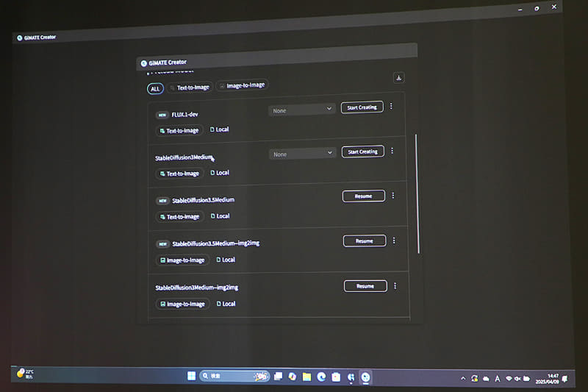Click the download icon at the top right of the model list
Screen dimensions: 588x392
(x=398, y=78)
